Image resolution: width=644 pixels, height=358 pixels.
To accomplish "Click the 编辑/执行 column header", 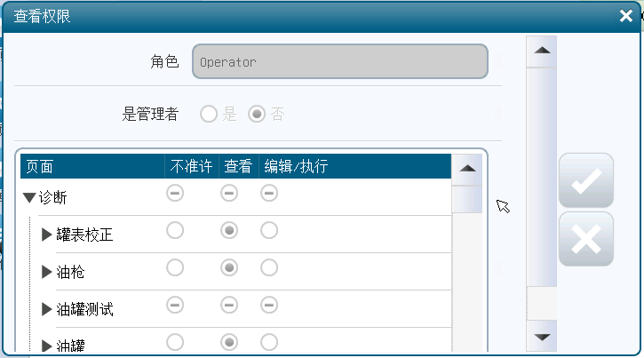I will pyautogui.click(x=296, y=167).
